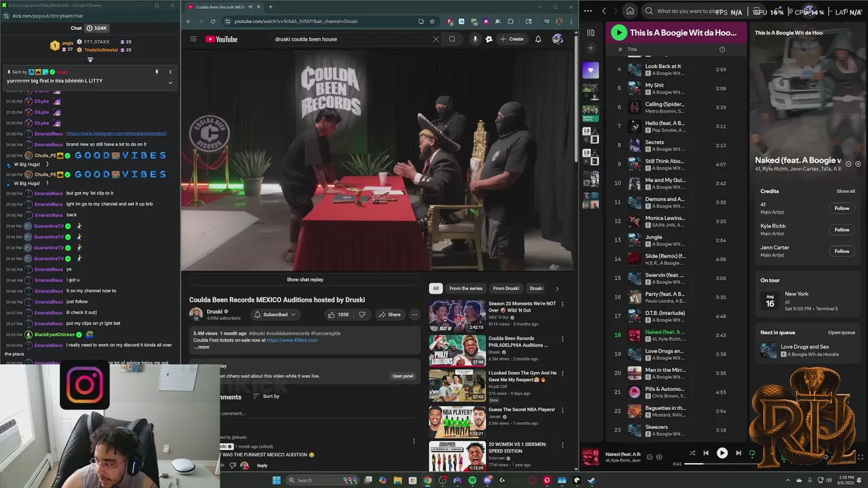Select the From Druski chip

click(x=506, y=288)
